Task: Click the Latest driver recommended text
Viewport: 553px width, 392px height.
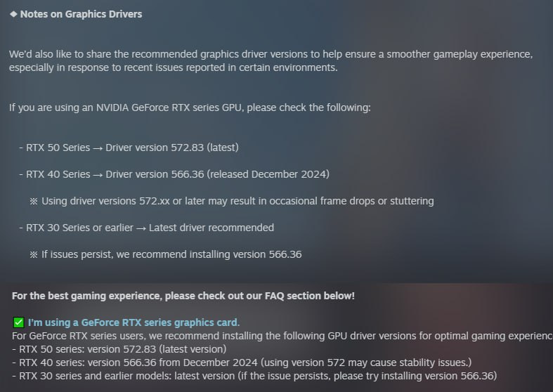Action: click(212, 228)
